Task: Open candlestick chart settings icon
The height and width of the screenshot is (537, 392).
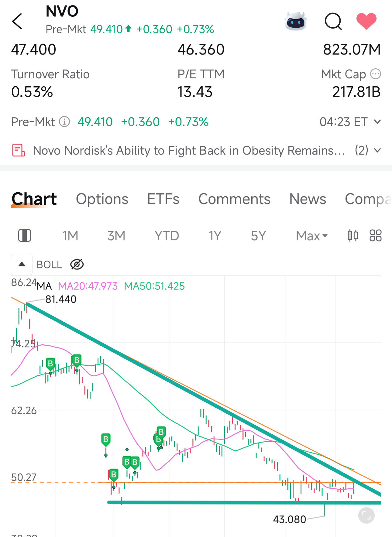Action: tap(353, 235)
